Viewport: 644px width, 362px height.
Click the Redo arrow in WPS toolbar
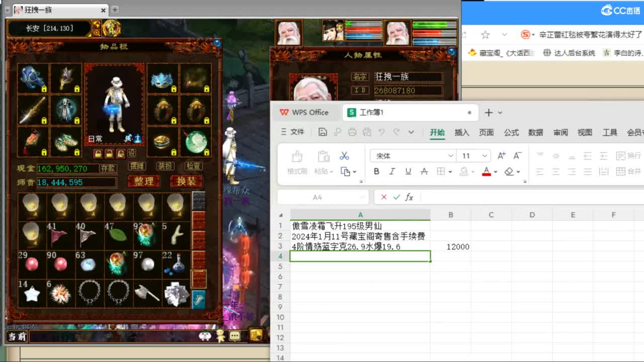click(x=396, y=132)
